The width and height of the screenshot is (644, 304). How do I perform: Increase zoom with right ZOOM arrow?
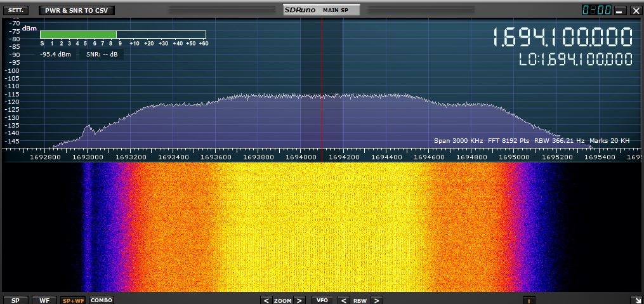click(300, 300)
